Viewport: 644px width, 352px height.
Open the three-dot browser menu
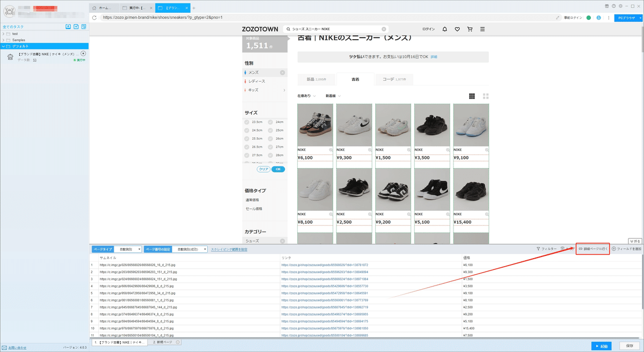coord(608,18)
